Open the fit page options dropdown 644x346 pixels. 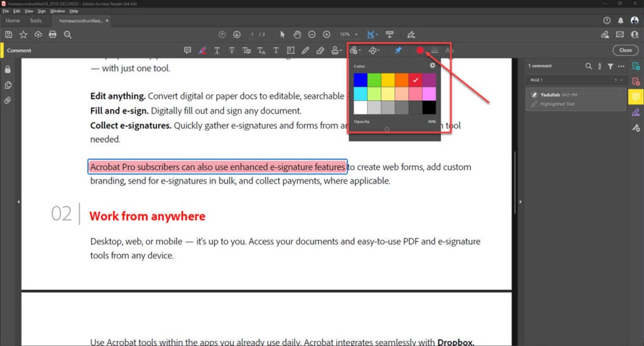click(372, 35)
